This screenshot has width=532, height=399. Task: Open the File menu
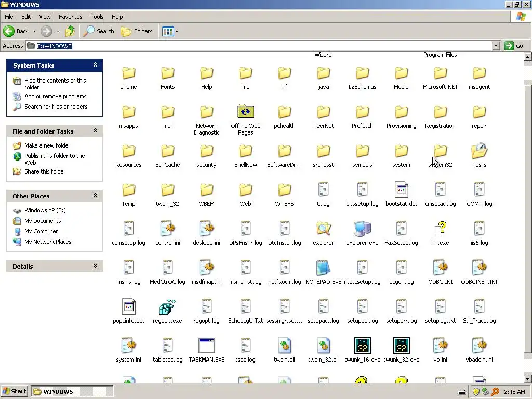[9, 17]
